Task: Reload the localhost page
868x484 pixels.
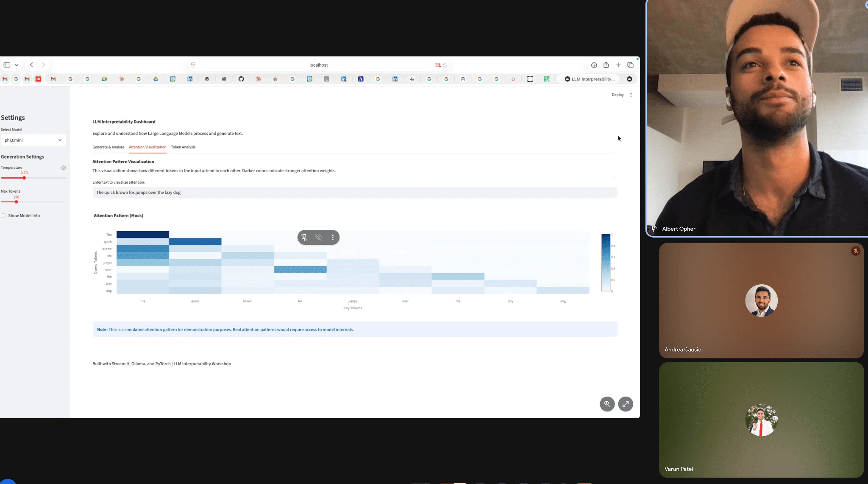Action: pyautogui.click(x=445, y=65)
